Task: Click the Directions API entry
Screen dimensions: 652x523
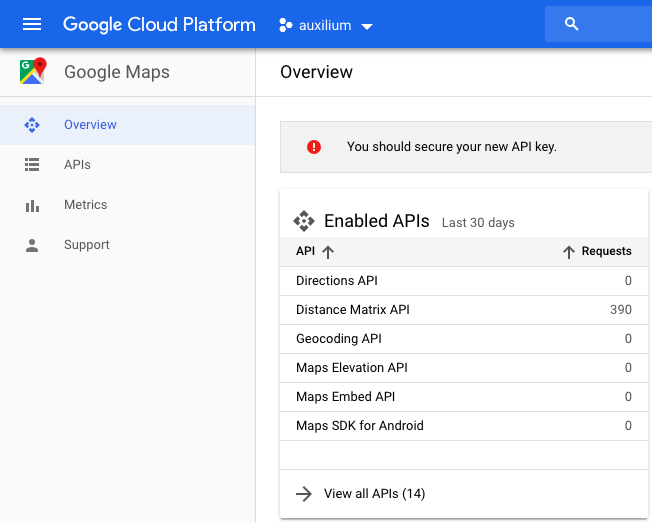Action: (337, 281)
